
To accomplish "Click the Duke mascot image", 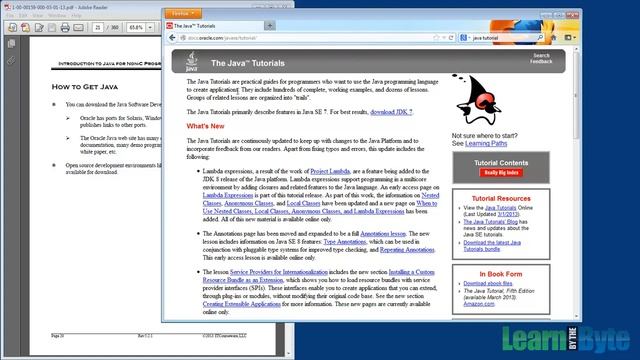I will coord(478,100).
